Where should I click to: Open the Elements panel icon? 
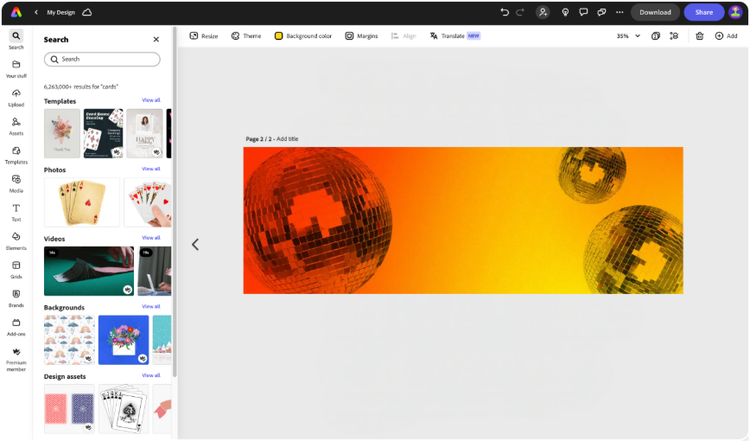point(16,241)
